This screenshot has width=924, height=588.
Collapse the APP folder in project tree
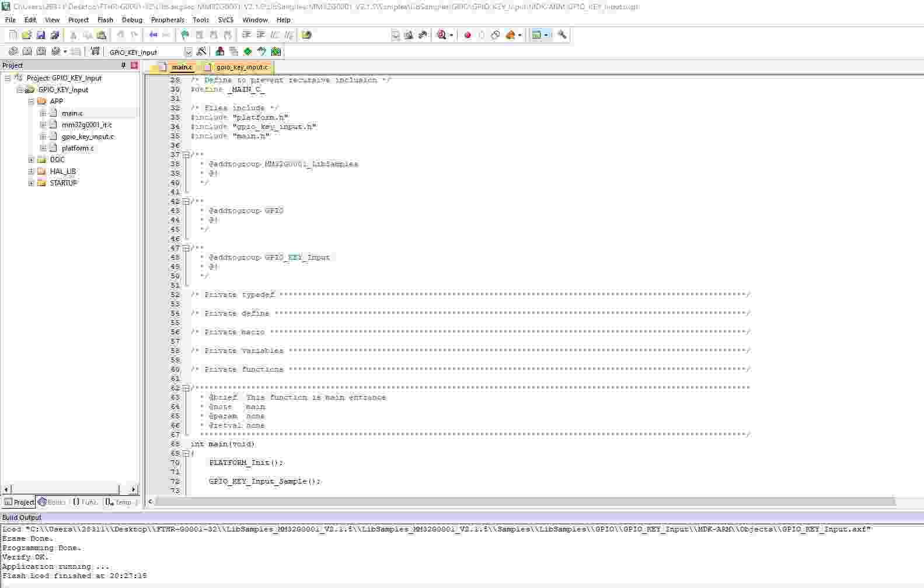click(31, 101)
